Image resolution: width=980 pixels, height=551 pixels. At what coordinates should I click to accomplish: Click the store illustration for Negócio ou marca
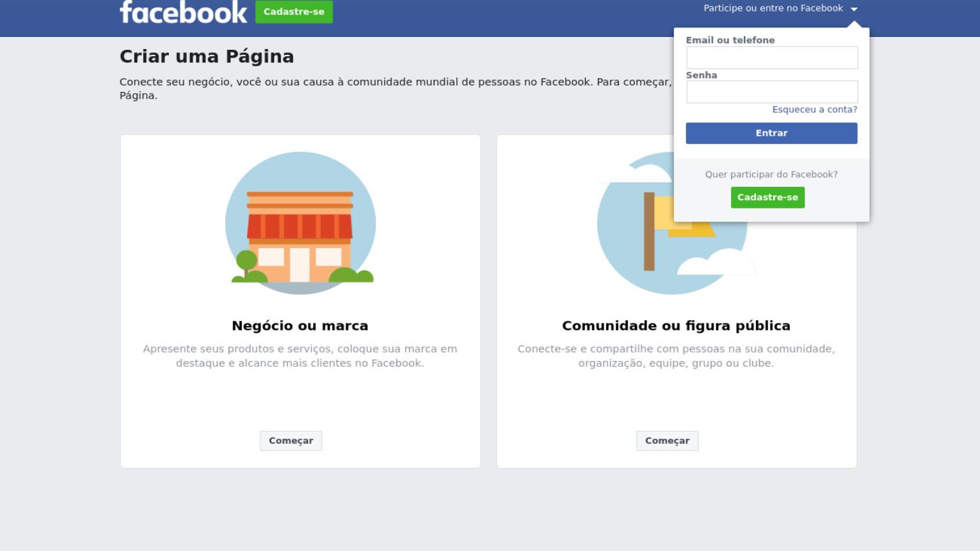301,223
